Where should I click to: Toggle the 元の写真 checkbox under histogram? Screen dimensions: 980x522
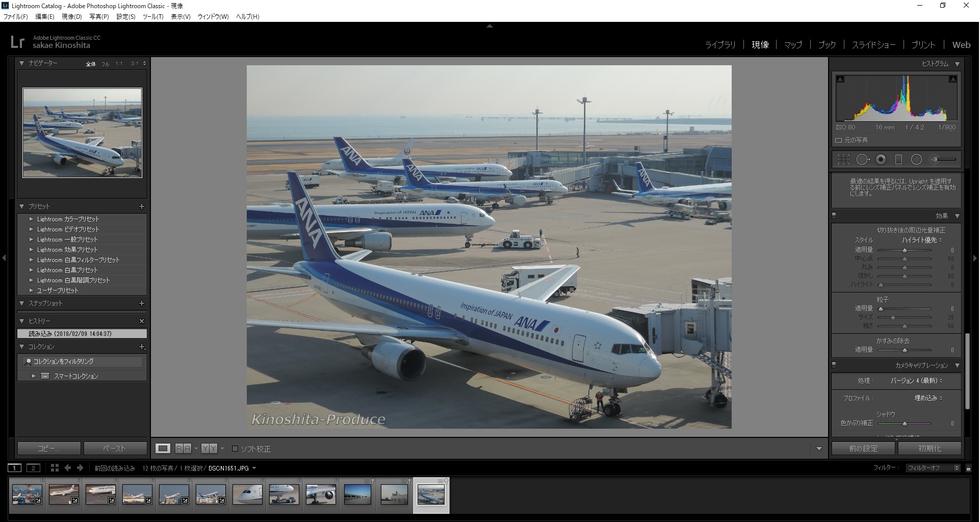[839, 140]
